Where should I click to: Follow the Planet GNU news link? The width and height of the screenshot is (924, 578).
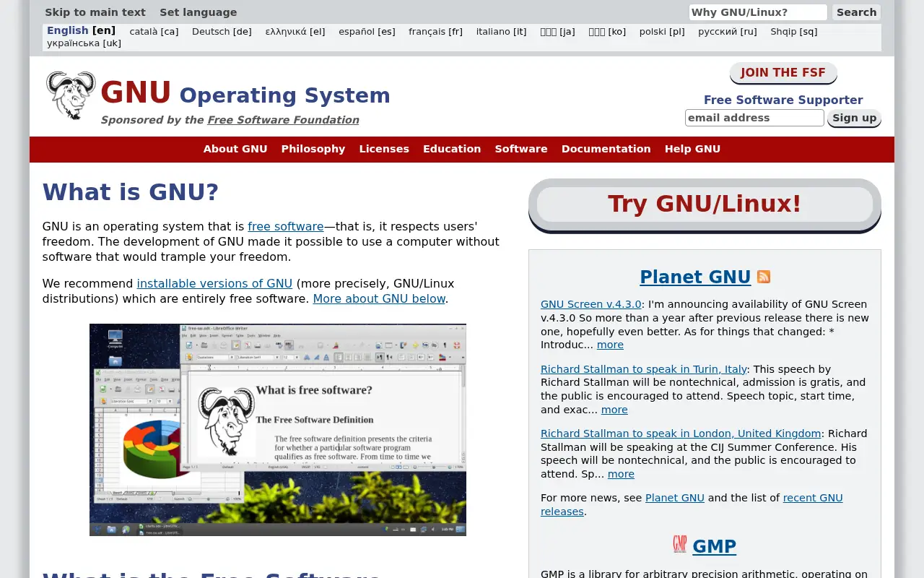pos(675,498)
